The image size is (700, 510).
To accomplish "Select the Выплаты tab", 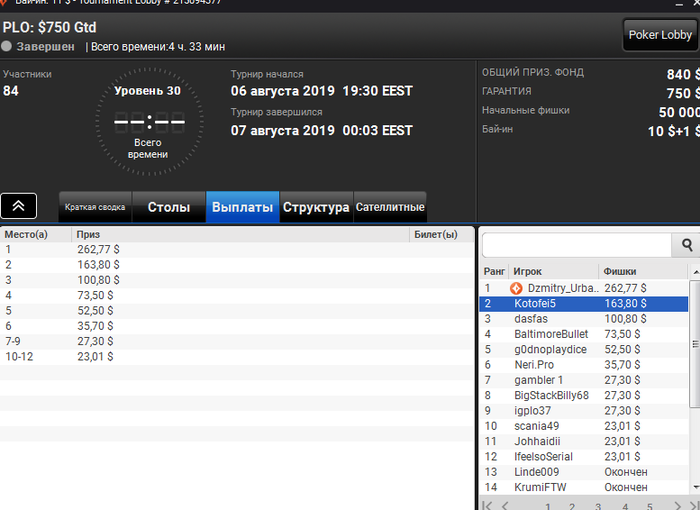I will (242, 207).
